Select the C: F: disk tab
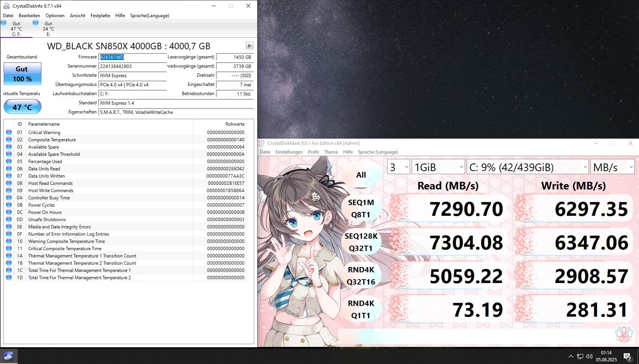The width and height of the screenshot is (639, 364). pos(16,29)
